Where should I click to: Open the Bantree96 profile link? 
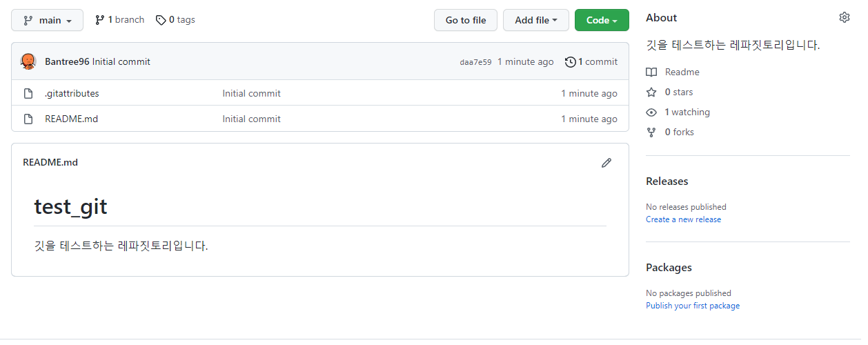[67, 61]
